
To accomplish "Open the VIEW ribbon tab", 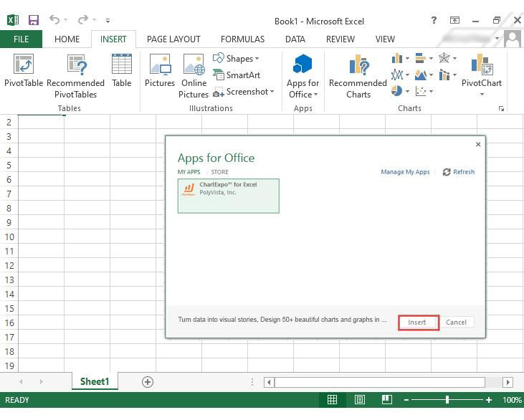I will [385, 39].
